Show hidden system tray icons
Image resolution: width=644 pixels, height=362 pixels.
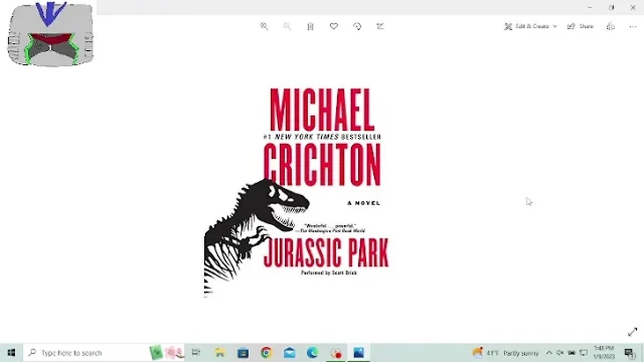click(x=549, y=352)
